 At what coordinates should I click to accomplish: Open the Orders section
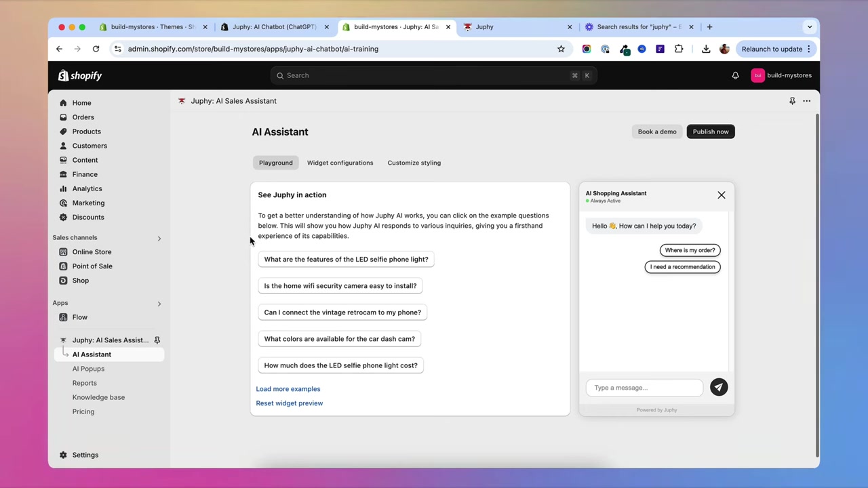pyautogui.click(x=83, y=117)
